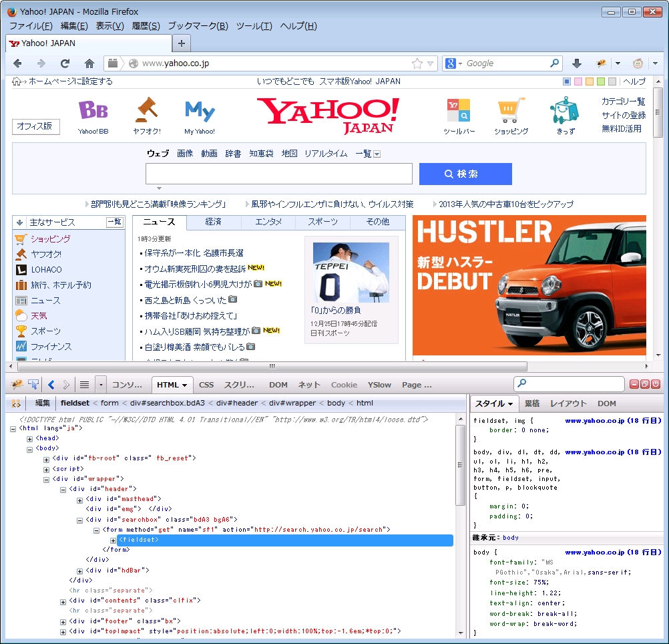Select the pink page theme swatch
Screen dimensions: 669x644
click(x=578, y=82)
